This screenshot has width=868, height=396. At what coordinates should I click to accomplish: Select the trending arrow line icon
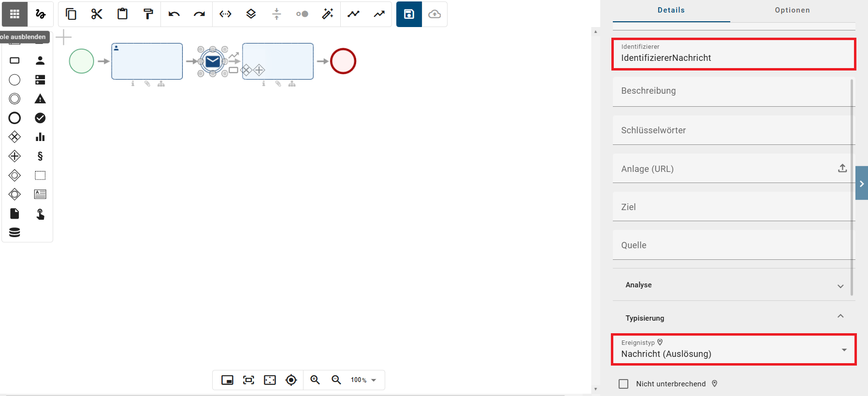click(x=379, y=14)
